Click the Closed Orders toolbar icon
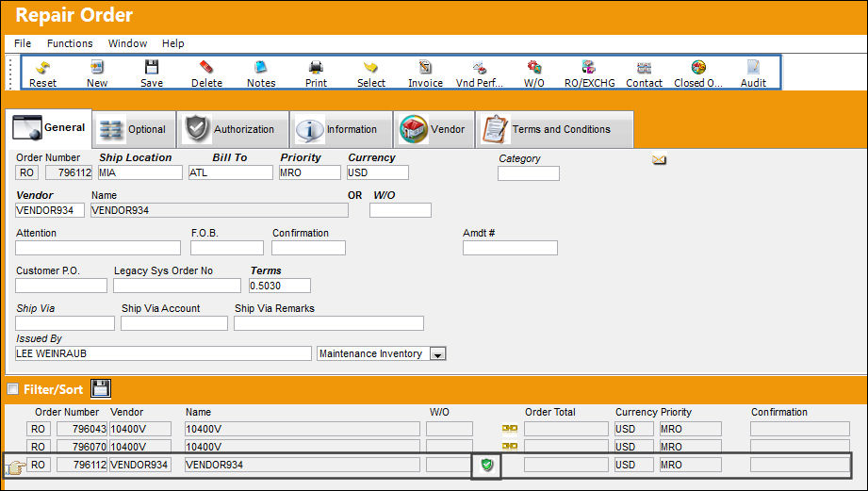 coord(698,68)
